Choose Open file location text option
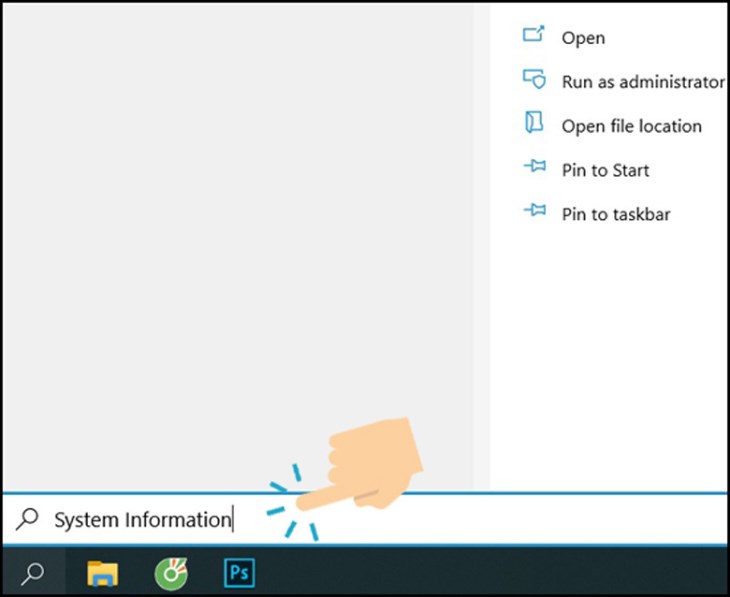730x597 pixels. (x=631, y=126)
